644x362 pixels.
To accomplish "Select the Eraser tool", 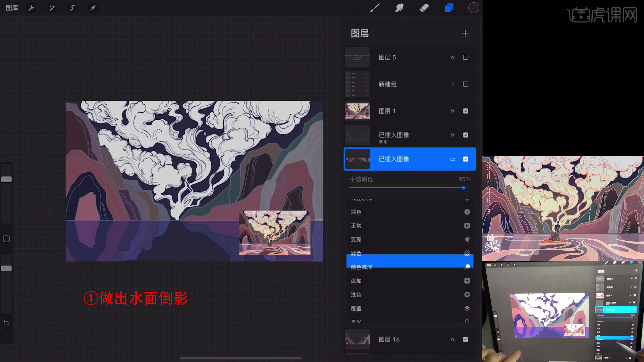I will tap(424, 8).
